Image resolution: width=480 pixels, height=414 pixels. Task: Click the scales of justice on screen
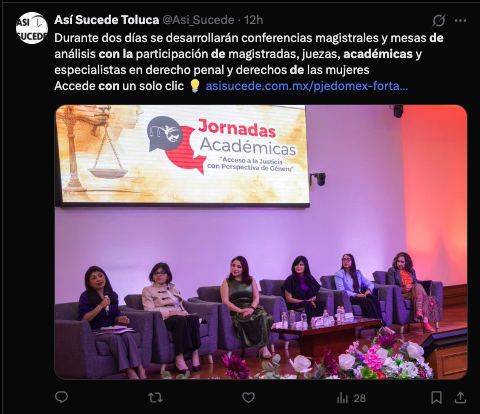[97, 150]
